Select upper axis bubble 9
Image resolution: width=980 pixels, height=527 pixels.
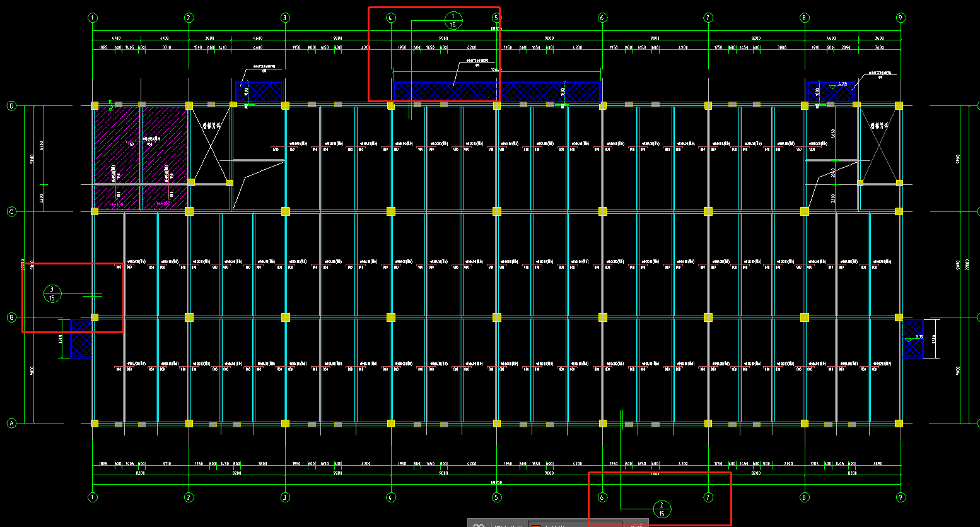901,18
